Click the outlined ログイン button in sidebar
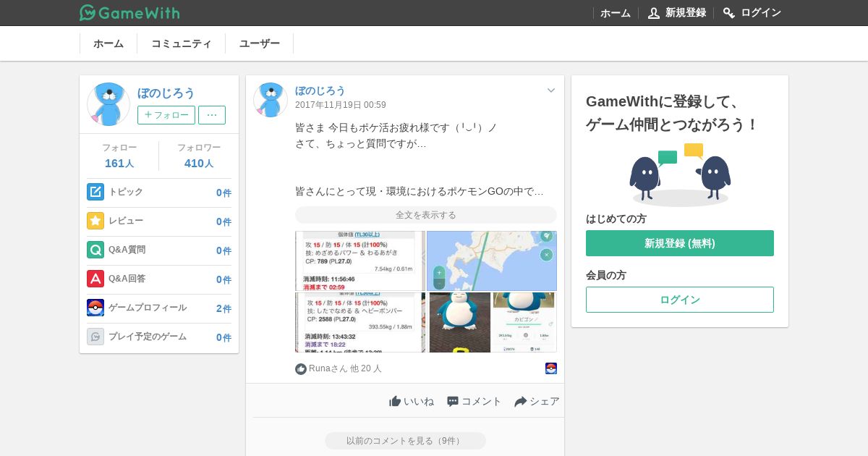The width and height of the screenshot is (868, 456). pyautogui.click(x=680, y=300)
